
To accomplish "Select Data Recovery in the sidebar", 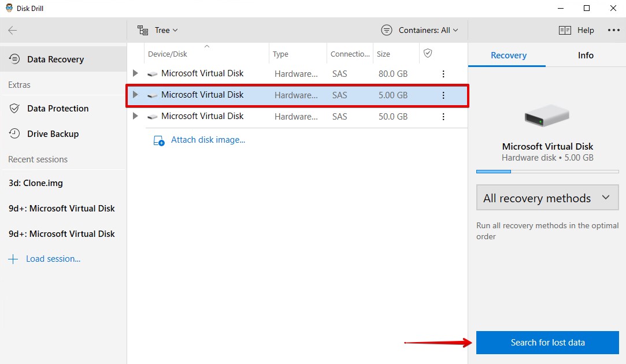I will [64, 59].
